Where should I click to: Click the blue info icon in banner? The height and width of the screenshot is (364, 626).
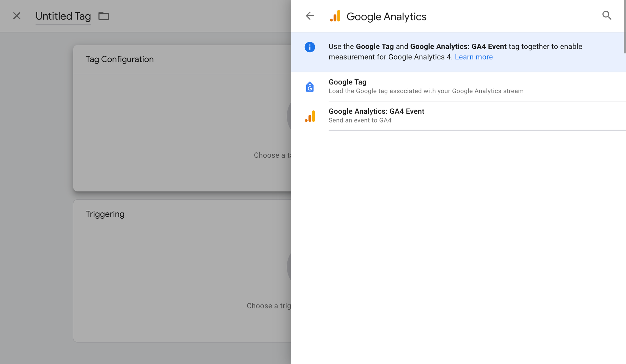310,47
